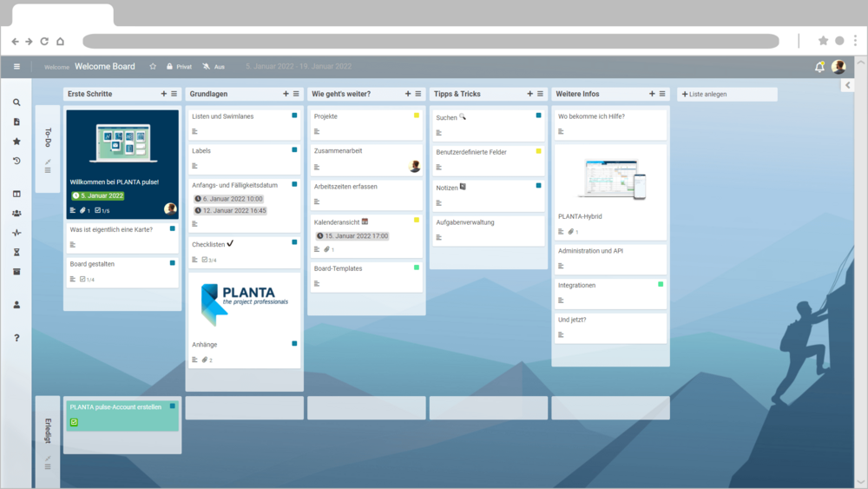Screen dimensions: 868x489
Task: Open the Erste Schritte list menu
Action: (x=174, y=94)
